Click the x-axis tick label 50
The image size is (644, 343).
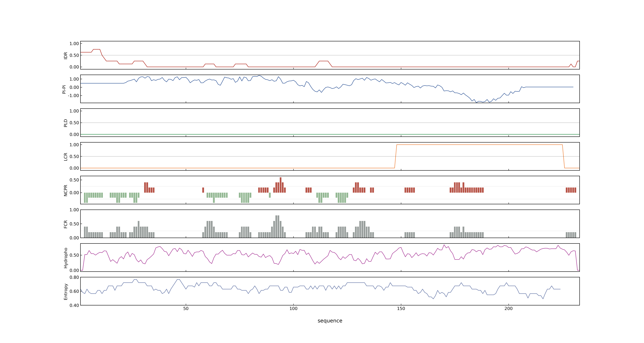click(186, 309)
